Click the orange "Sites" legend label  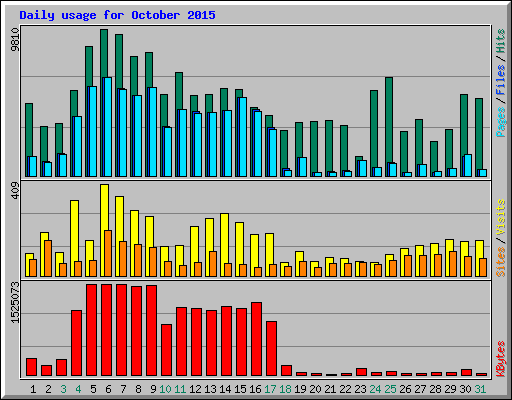(x=500, y=262)
